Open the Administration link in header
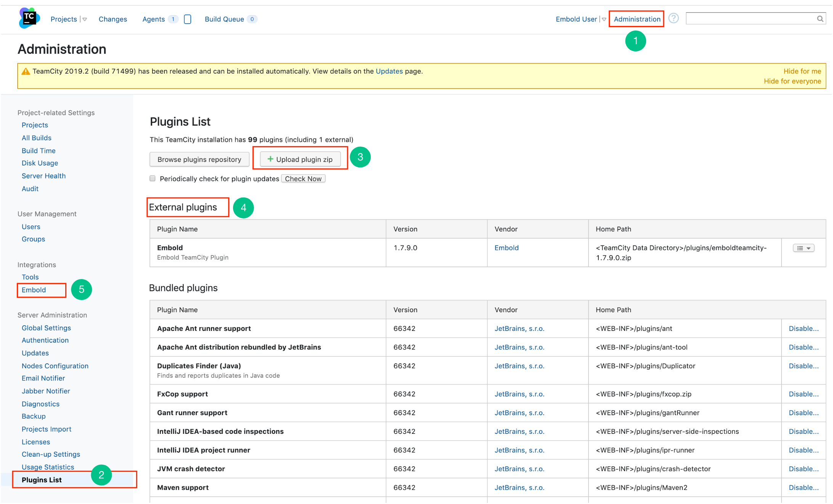The width and height of the screenshot is (833, 504). point(637,19)
